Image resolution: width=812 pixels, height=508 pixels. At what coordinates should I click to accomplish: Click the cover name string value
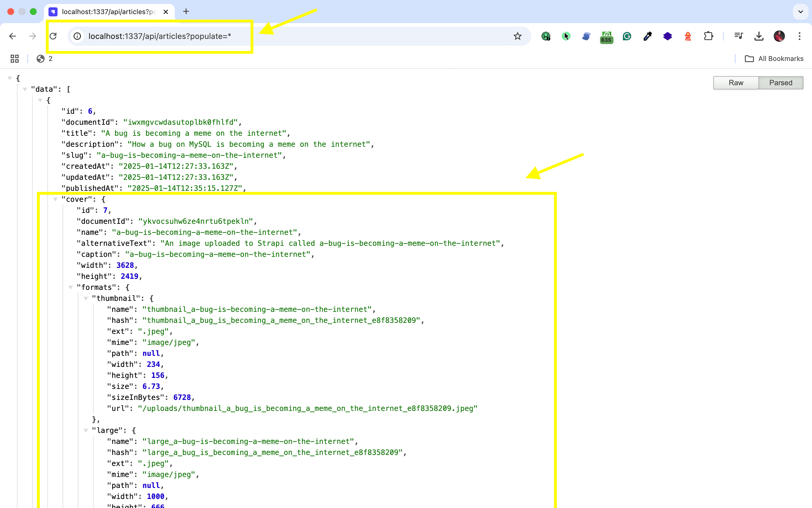[205, 233]
